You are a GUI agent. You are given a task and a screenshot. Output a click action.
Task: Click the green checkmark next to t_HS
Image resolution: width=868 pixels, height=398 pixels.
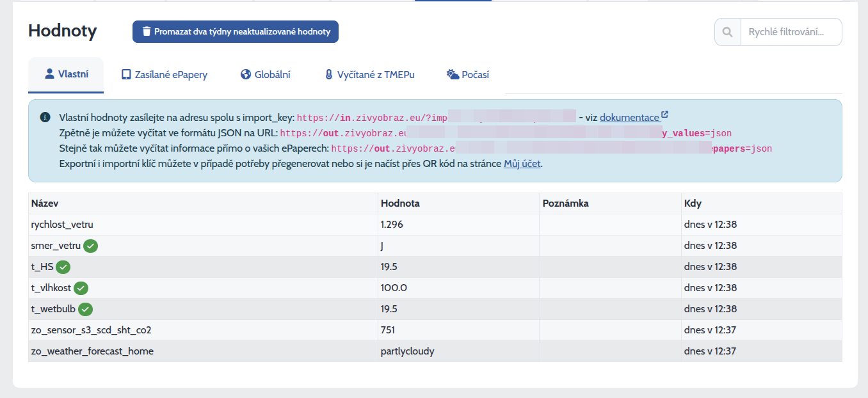pos(63,267)
